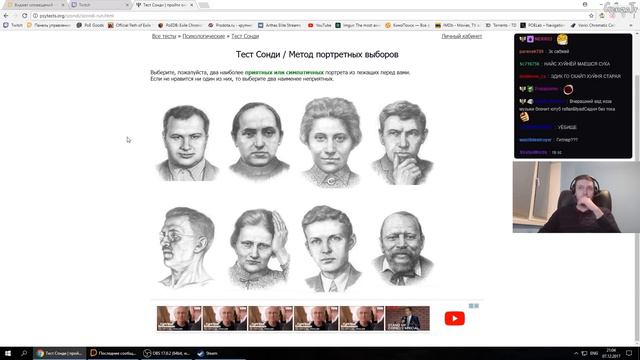Follow the Тест Сонди breadcrumb link
Viewport: 640px width, 360px height.
(245, 36)
